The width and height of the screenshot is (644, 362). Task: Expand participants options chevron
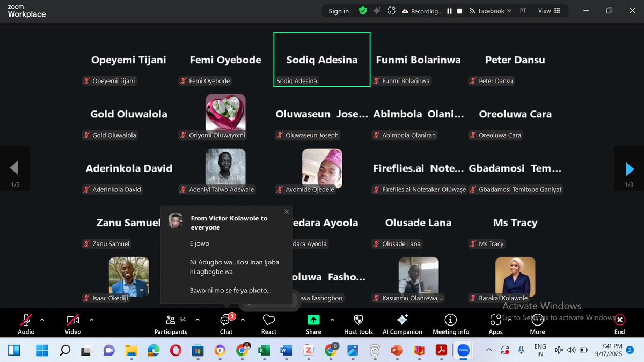(197, 320)
